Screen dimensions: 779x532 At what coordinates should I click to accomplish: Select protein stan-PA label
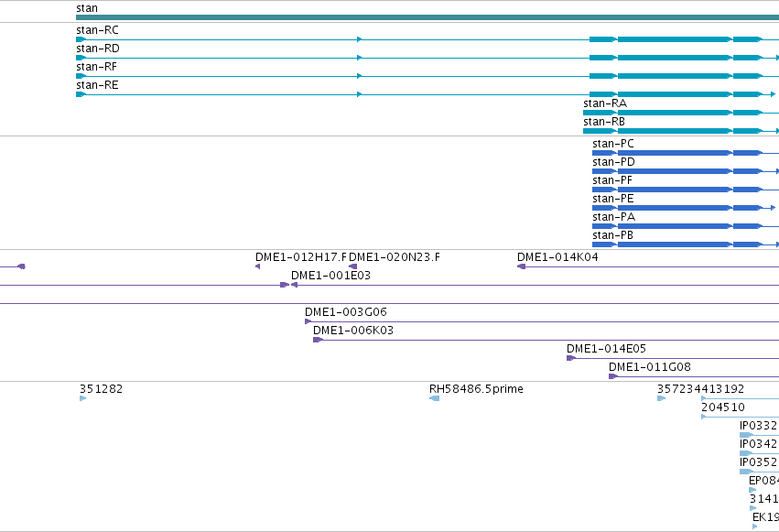point(613,218)
